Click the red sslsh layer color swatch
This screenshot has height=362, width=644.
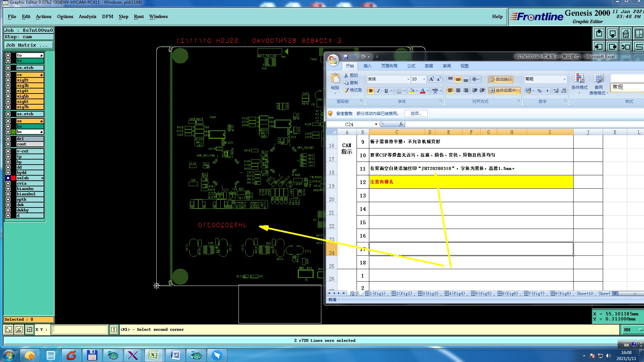click(x=13, y=178)
